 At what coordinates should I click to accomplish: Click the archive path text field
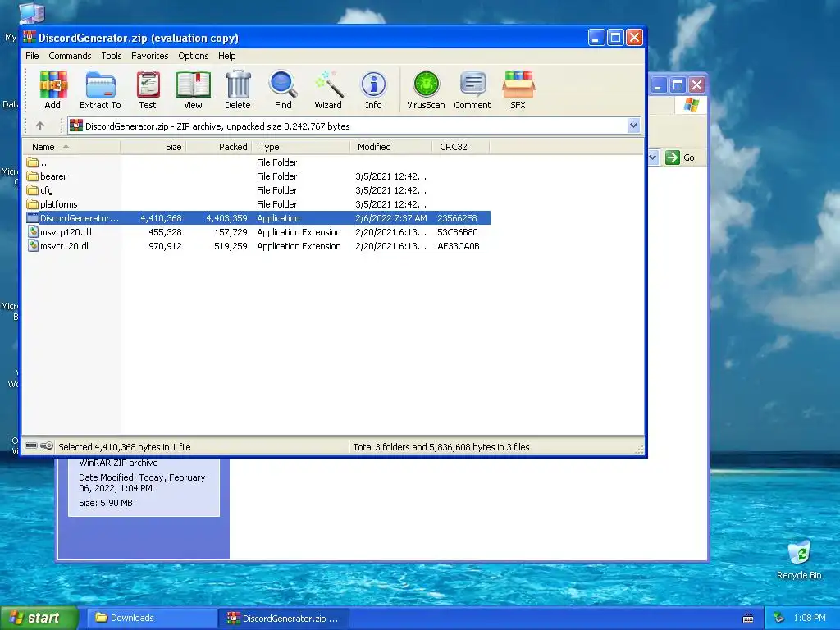pyautogui.click(x=347, y=126)
